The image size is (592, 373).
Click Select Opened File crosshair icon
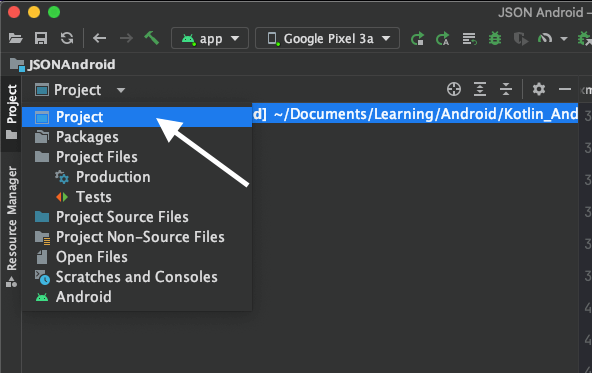[454, 89]
